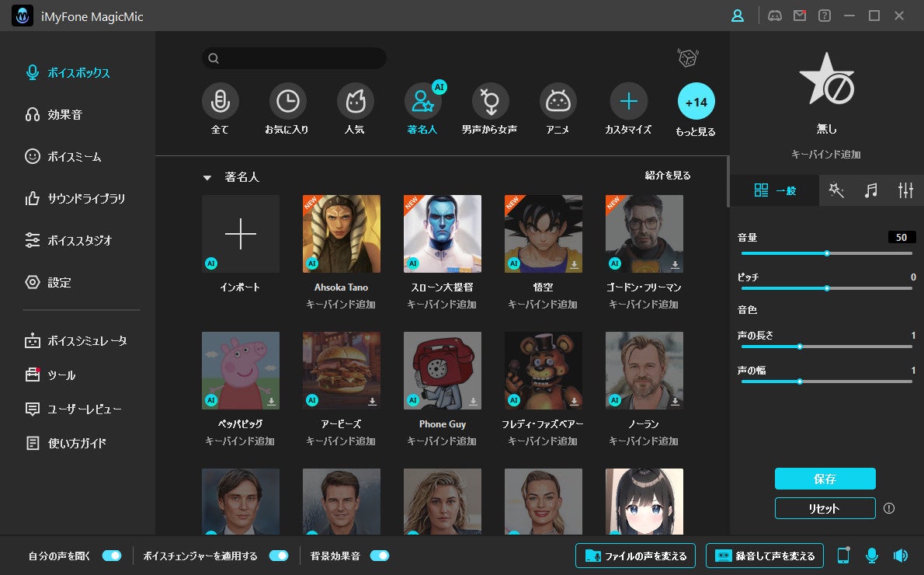The image size is (924, 575).
Task: Toggle 自分の声を聞く switch
Action: coord(111,556)
